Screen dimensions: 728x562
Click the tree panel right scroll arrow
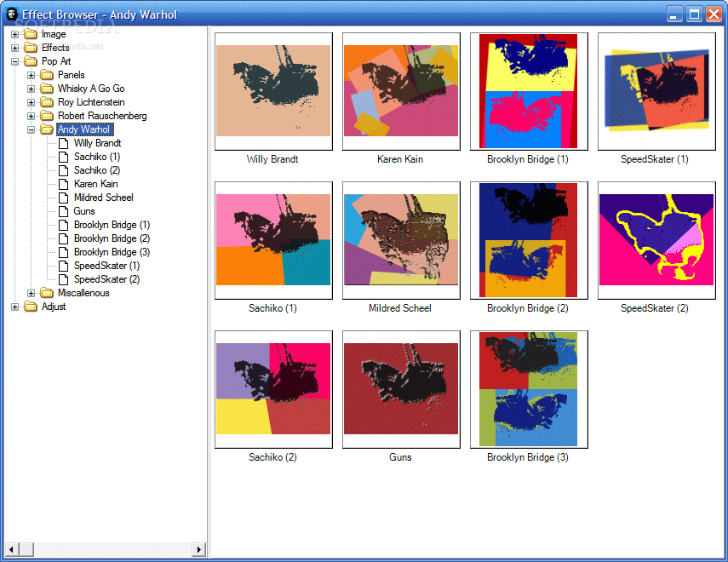(x=199, y=550)
